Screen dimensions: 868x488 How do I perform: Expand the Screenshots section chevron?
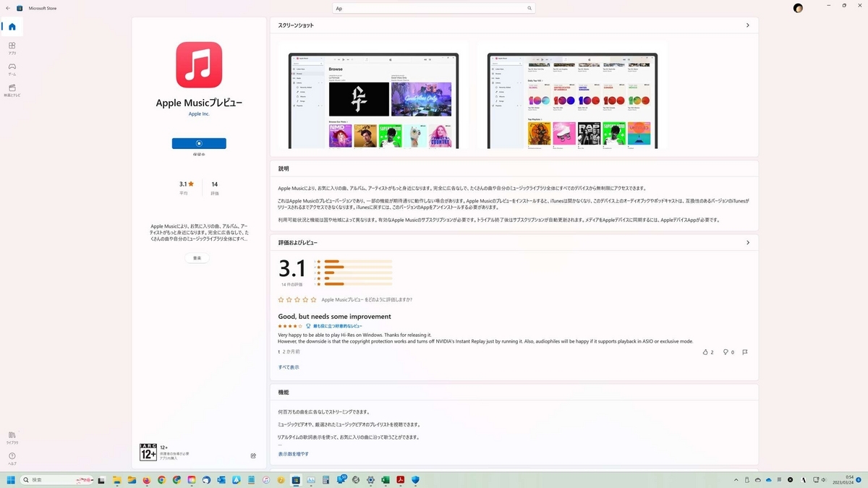[748, 25]
